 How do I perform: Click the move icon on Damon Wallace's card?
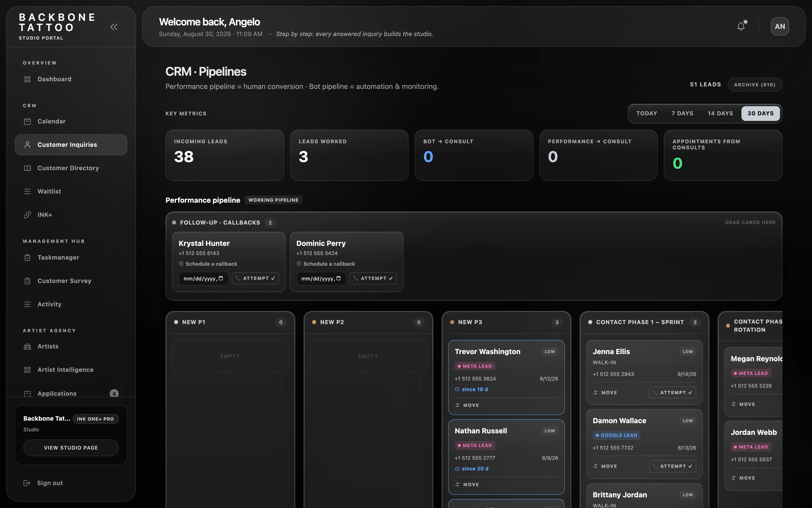click(x=596, y=466)
